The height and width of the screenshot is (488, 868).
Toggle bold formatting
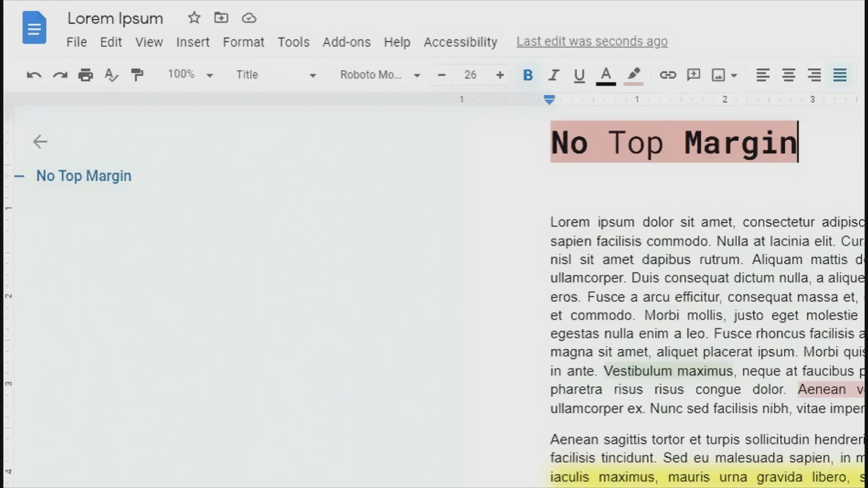(528, 75)
